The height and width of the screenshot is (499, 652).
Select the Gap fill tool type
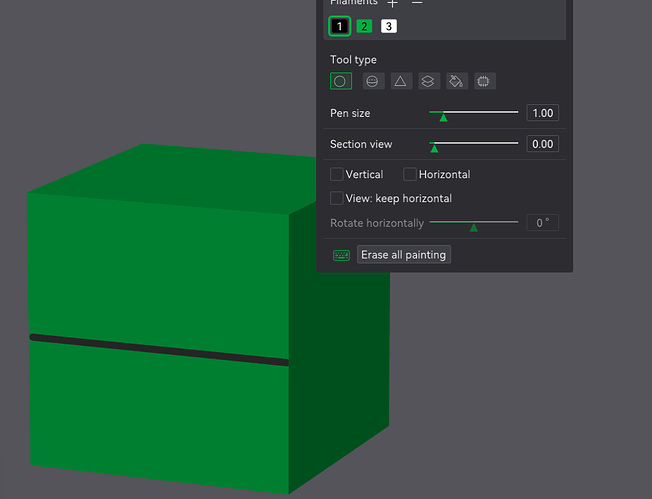coord(484,81)
